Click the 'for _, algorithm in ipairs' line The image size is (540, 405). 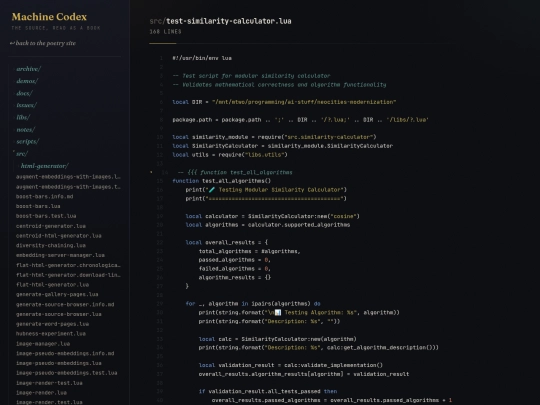coord(253,304)
